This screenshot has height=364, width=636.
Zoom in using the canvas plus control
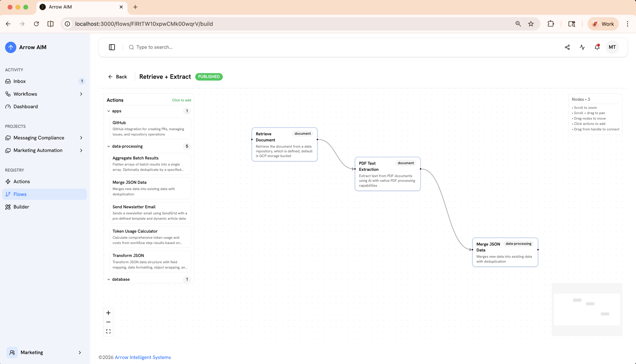pos(108,313)
